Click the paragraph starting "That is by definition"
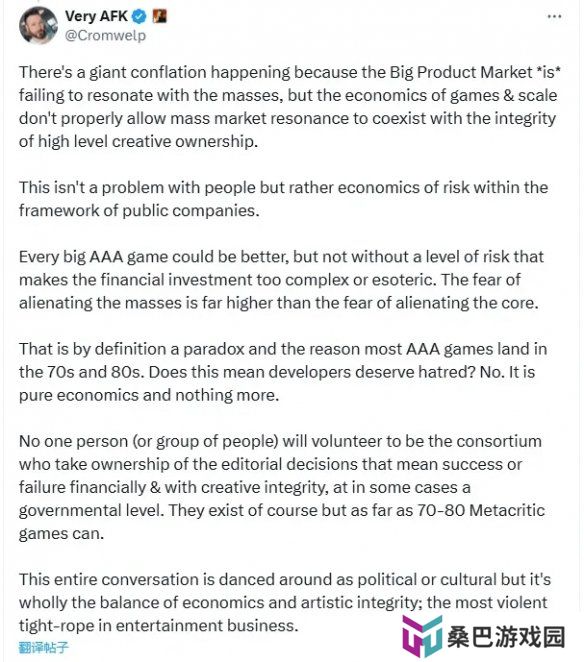 click(x=283, y=372)
